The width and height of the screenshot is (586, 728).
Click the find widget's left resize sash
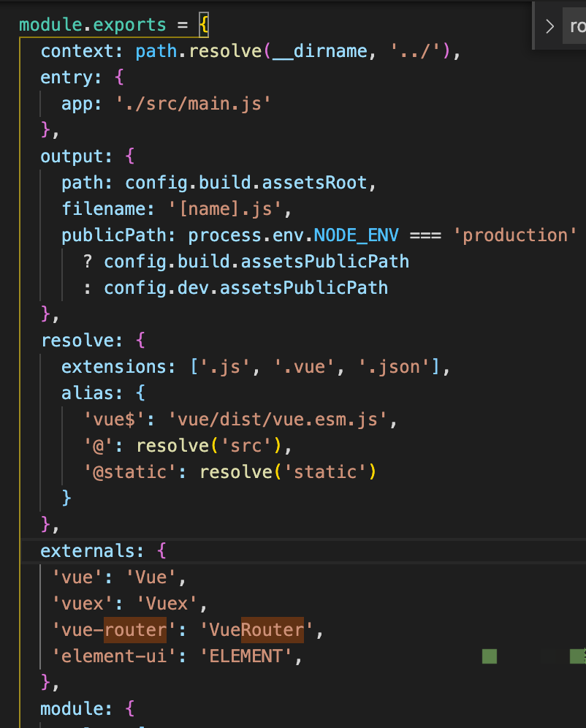pos(534,27)
